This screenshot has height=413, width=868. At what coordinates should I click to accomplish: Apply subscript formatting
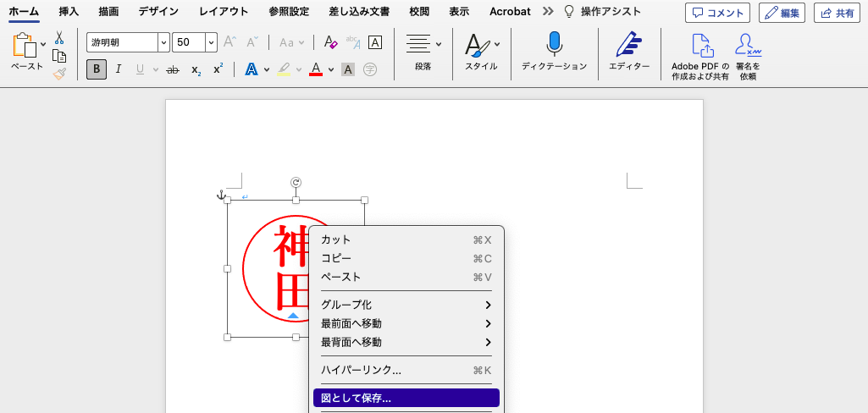coord(196,69)
